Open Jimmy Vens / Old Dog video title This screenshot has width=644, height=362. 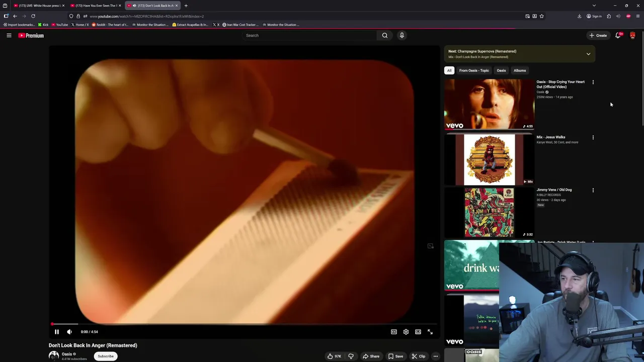pyautogui.click(x=554, y=190)
